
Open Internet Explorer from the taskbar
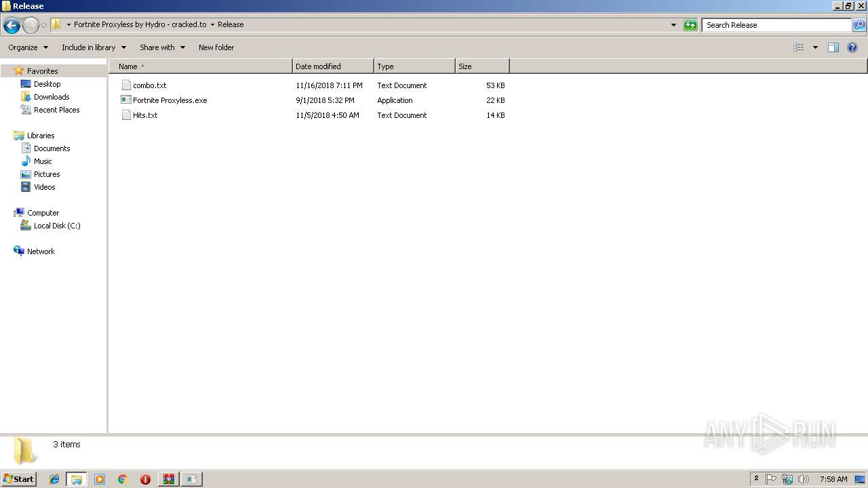click(54, 479)
